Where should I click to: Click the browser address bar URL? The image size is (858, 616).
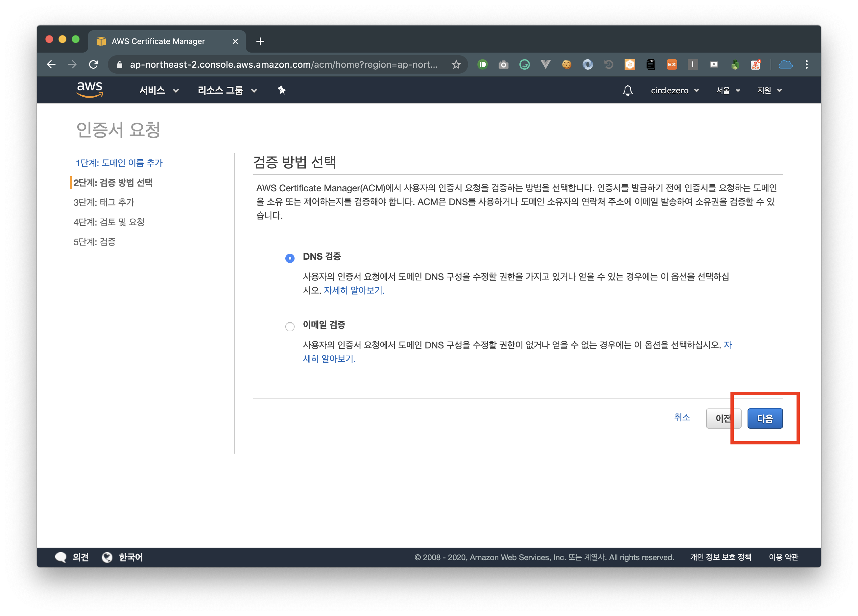pos(284,65)
